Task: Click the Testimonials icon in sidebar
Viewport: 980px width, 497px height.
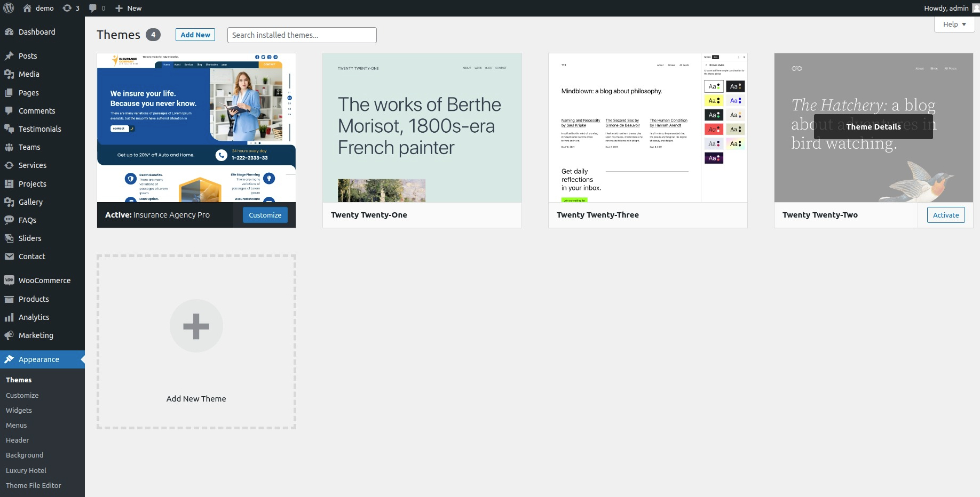Action: tap(9, 129)
